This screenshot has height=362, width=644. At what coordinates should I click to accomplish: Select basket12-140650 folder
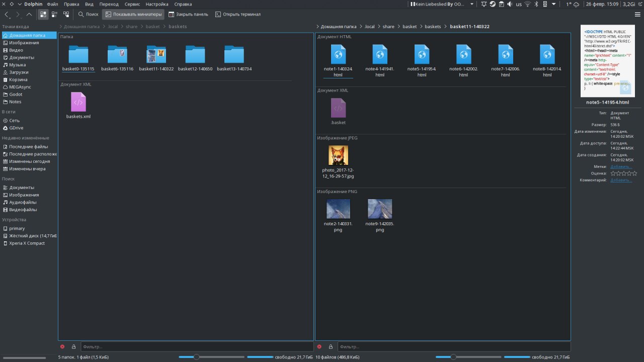click(x=195, y=58)
